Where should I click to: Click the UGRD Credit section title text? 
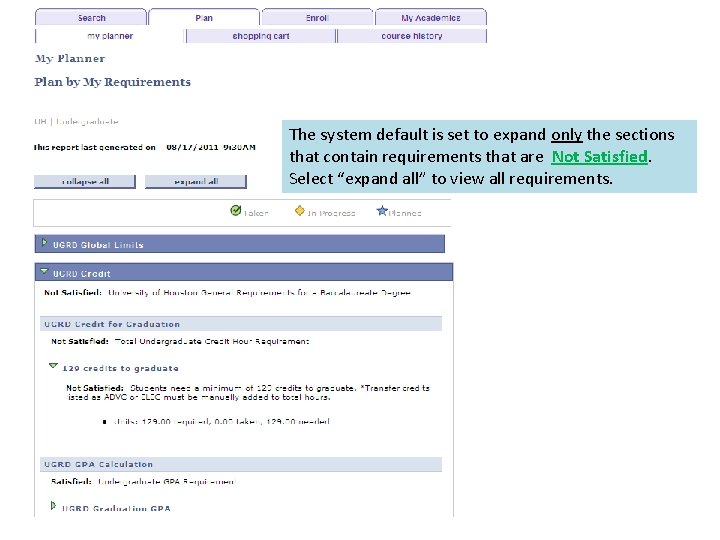82,274
